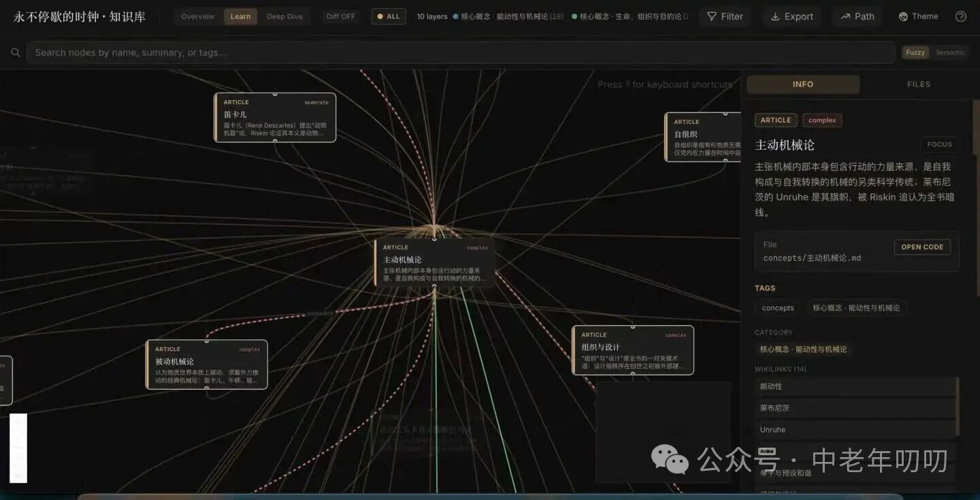Click the search magnifier icon
The width and height of the screenshot is (980, 500).
point(15,52)
